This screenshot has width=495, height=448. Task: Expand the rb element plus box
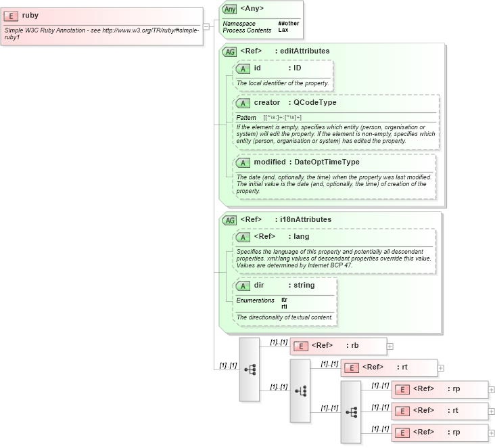tap(390, 346)
